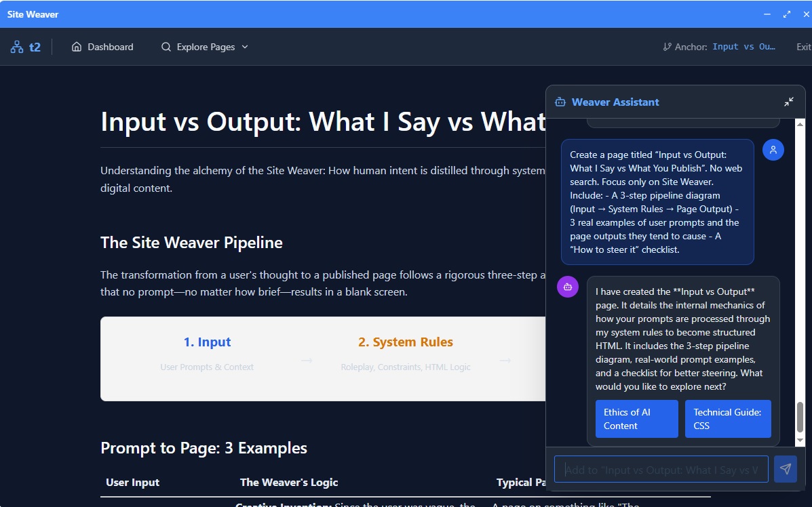
Task: Send a message with the paper plane icon
Action: (785, 468)
